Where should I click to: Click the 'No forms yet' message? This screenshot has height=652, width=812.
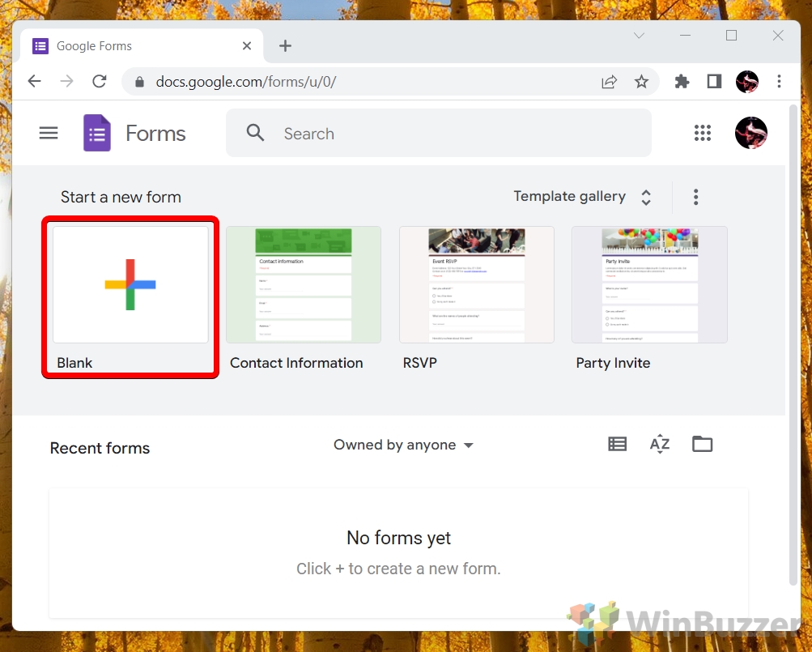pos(399,538)
